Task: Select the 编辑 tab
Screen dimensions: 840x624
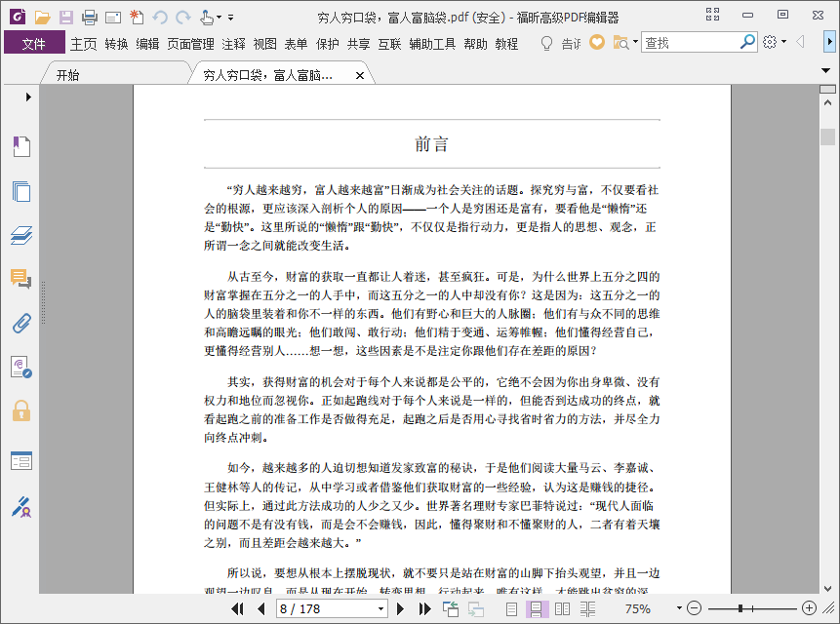Action: point(147,43)
